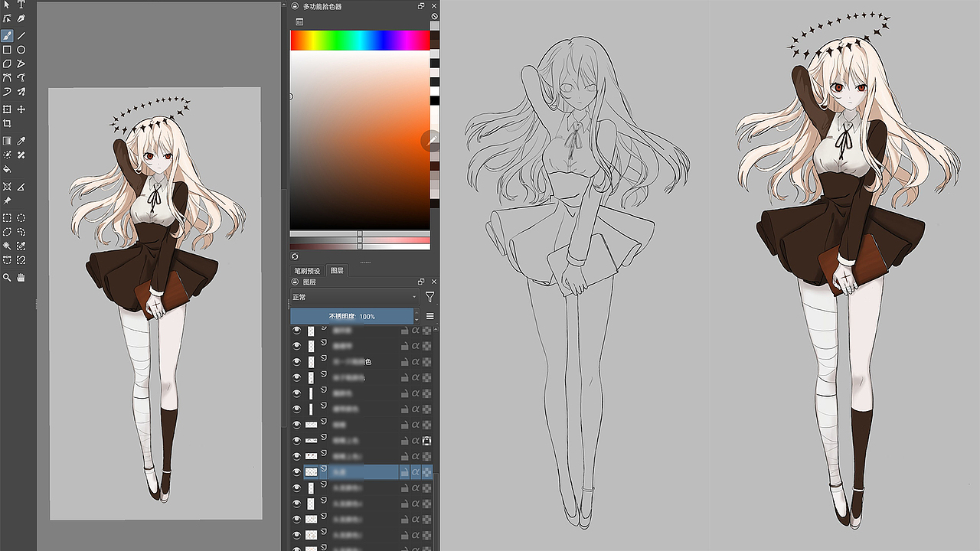Click the orange color gradient square

click(360, 140)
